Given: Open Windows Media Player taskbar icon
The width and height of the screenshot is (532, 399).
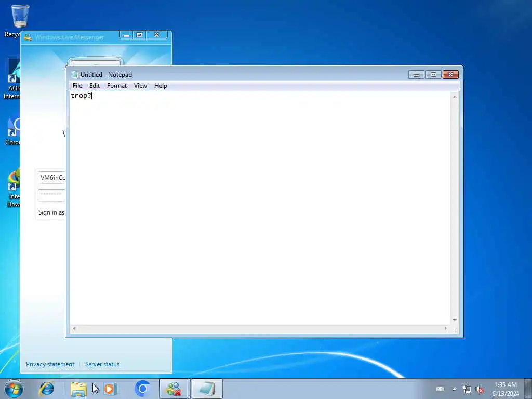Looking at the screenshot, I should pyautogui.click(x=110, y=389).
